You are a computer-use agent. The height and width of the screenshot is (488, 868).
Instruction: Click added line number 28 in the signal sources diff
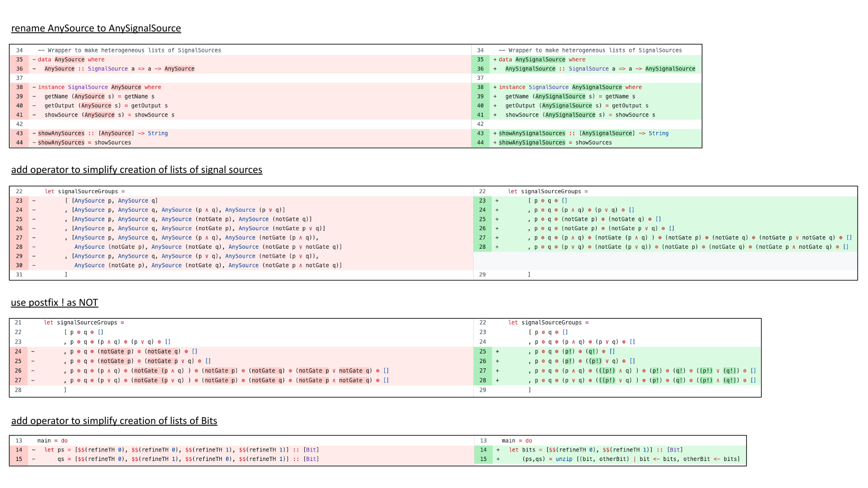482,247
